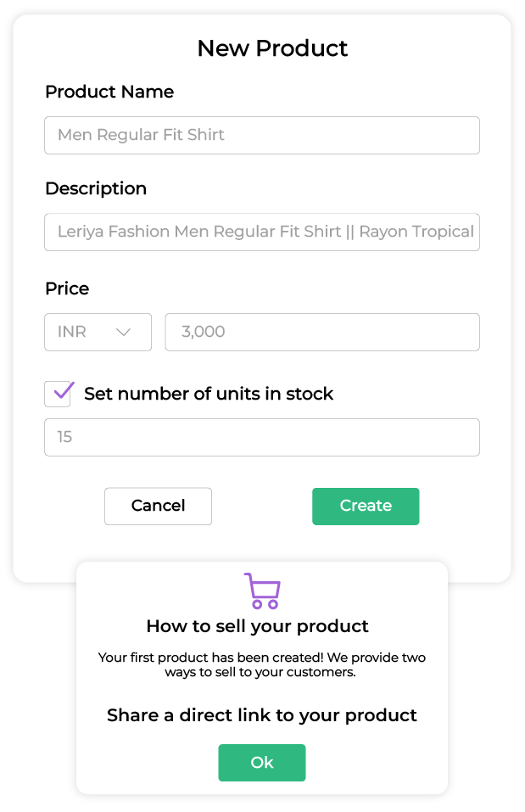Viewport: 525px width, 812px height.
Task: Click the 'How to sell your product' heading
Action: pyautogui.click(x=257, y=626)
